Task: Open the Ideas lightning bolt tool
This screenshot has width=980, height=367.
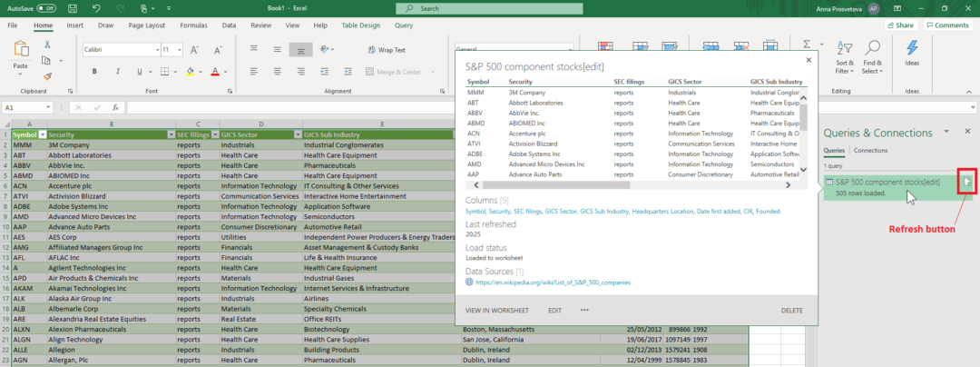Action: pyautogui.click(x=912, y=48)
